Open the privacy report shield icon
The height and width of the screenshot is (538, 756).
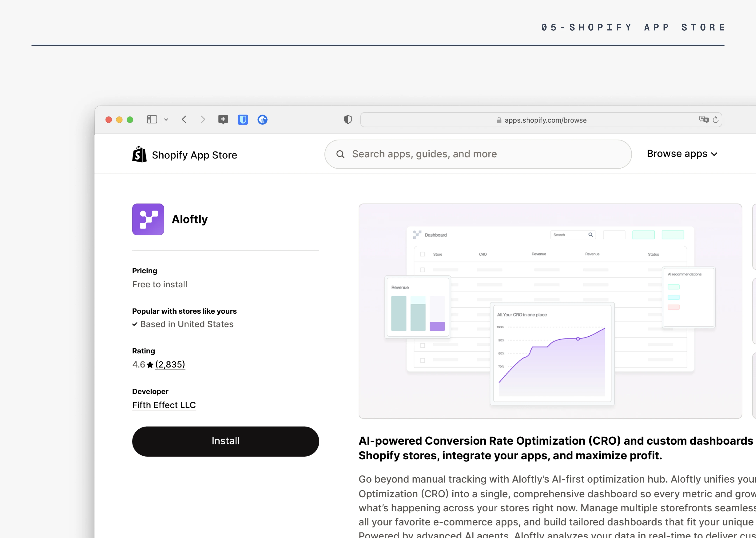(348, 120)
